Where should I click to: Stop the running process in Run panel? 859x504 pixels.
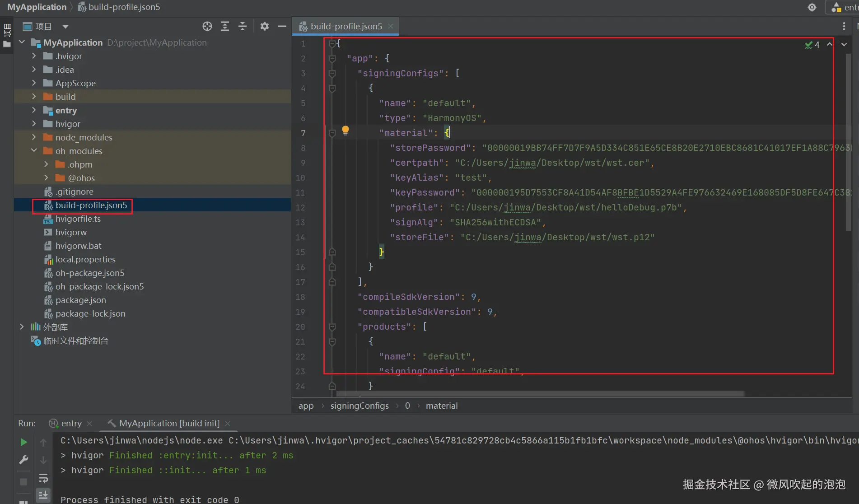[24, 482]
